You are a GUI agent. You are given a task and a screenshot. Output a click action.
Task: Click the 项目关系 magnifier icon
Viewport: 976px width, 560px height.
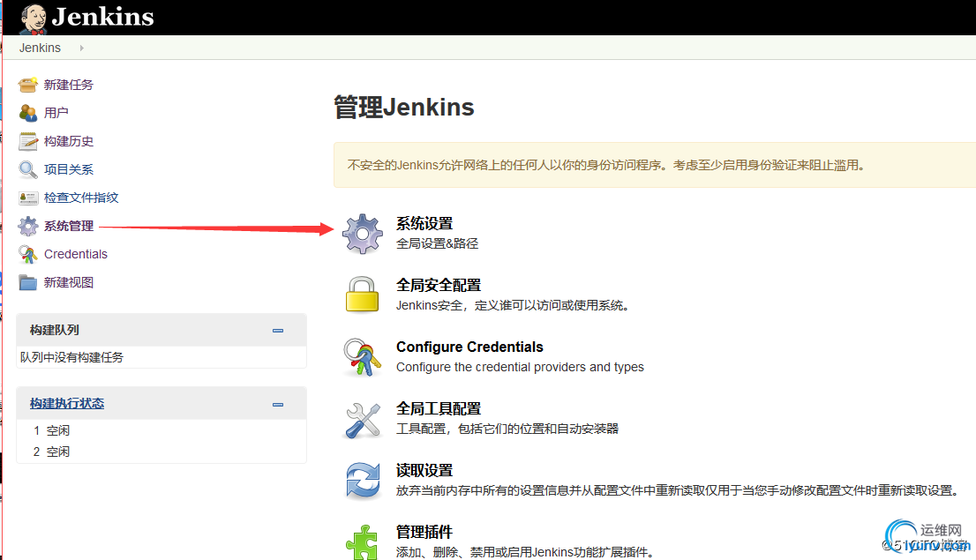tap(28, 169)
